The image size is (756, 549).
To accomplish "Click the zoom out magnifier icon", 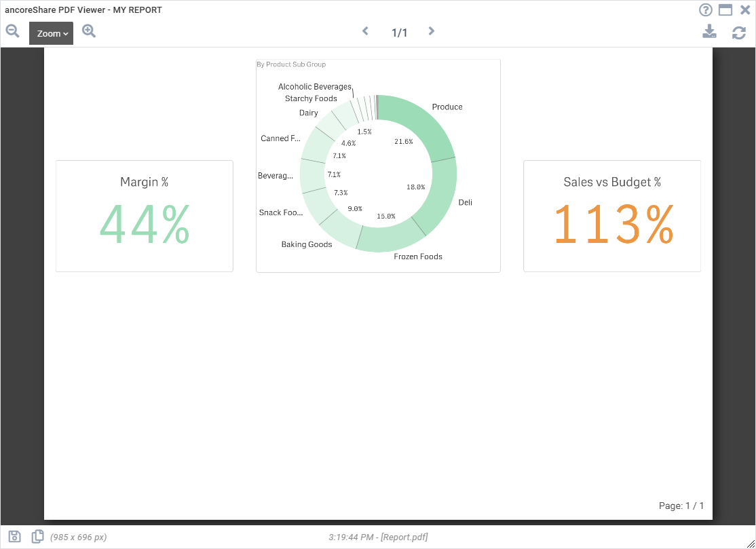I will [12, 31].
